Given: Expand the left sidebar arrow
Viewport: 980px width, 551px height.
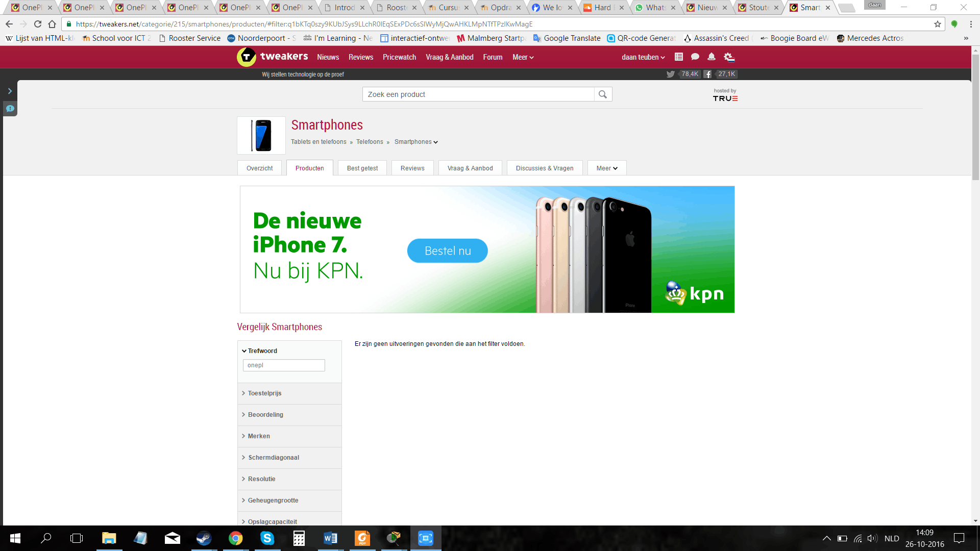Looking at the screenshot, I should [x=10, y=91].
